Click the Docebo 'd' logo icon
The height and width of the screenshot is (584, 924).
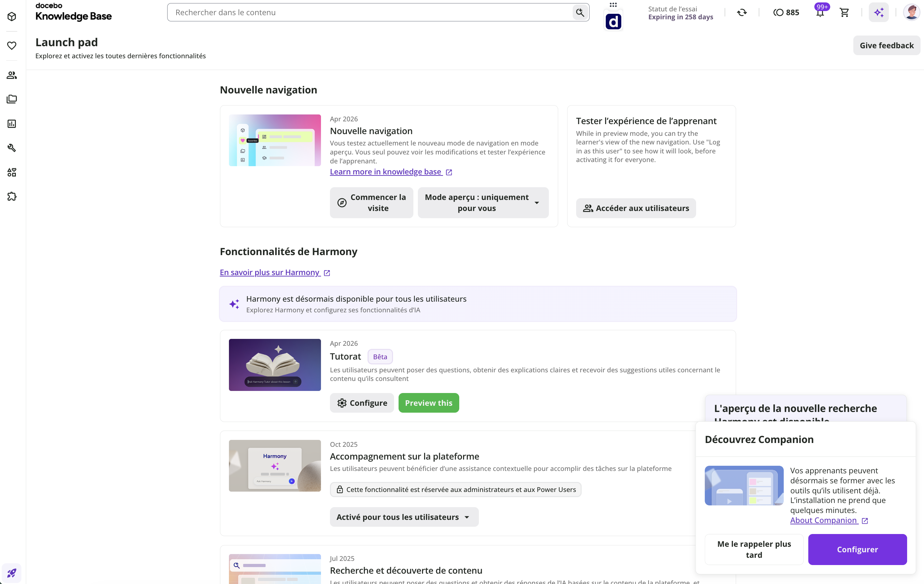tap(613, 21)
